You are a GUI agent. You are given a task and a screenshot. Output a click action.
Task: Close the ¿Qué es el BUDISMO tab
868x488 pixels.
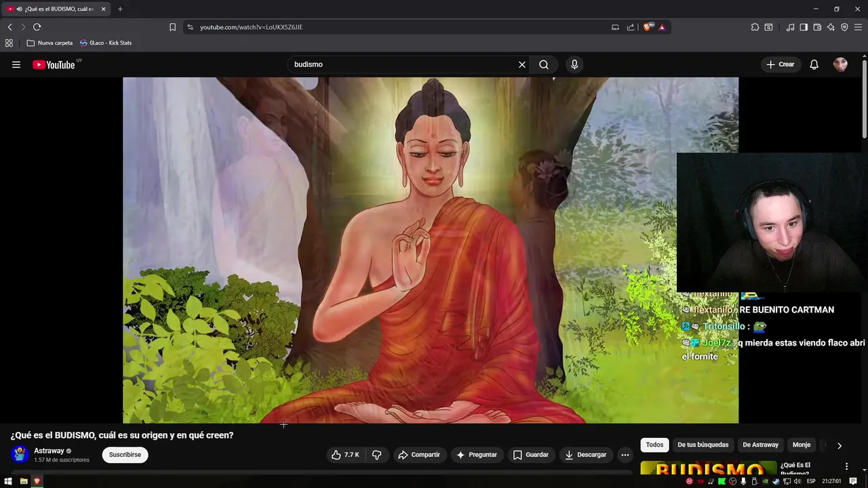pos(104,9)
